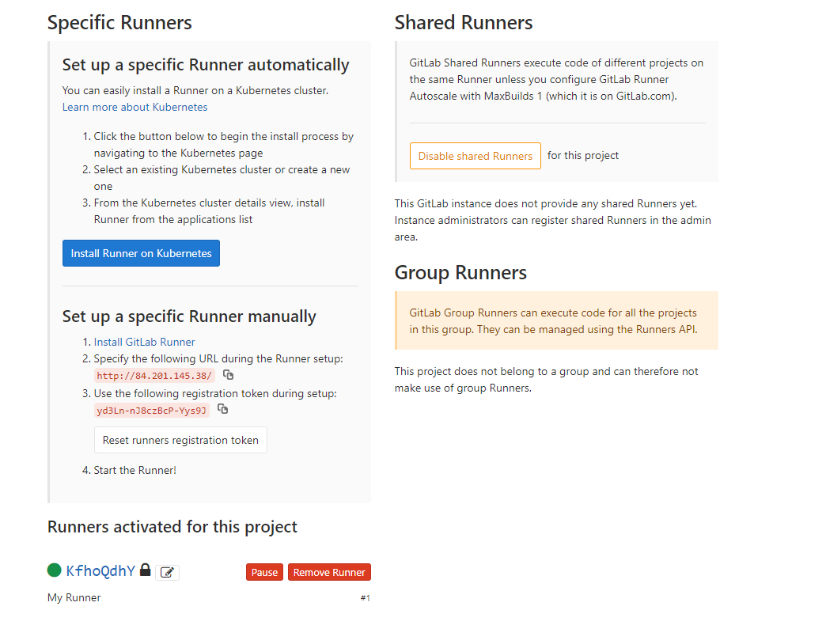826x644 pixels.
Task: Click the green runner status indicator
Action: pos(55,570)
